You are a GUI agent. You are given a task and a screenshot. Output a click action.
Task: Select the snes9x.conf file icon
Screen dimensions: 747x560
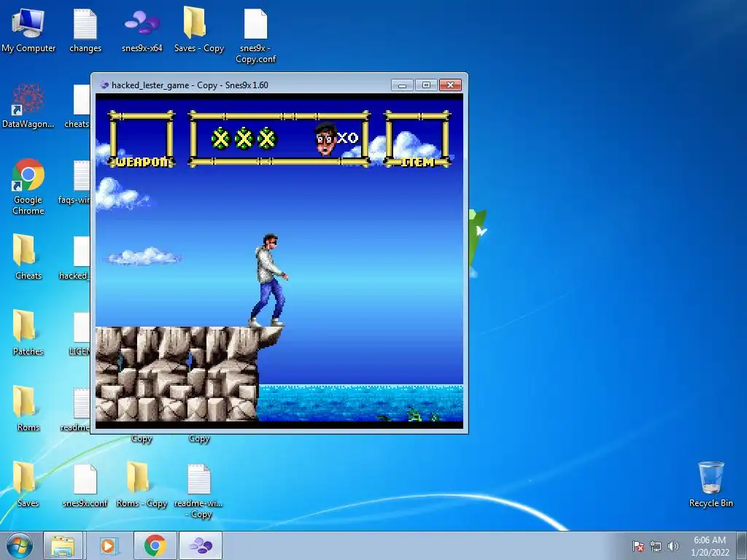pyautogui.click(x=85, y=484)
